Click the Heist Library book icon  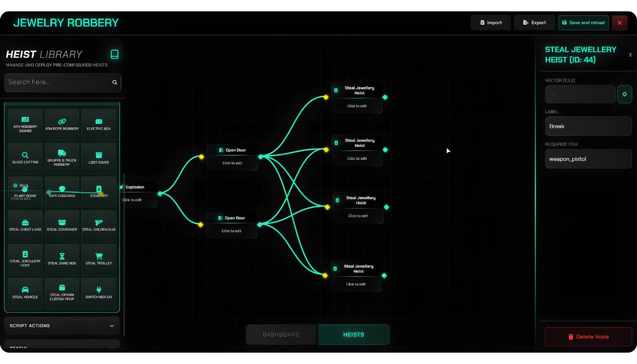[x=114, y=54]
